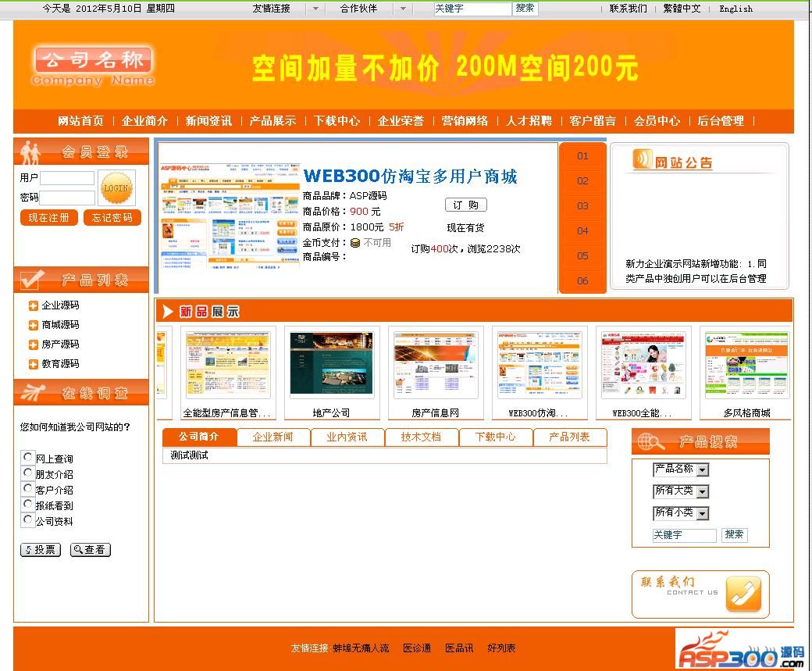Switch to the 技术文档 tab

422,437
